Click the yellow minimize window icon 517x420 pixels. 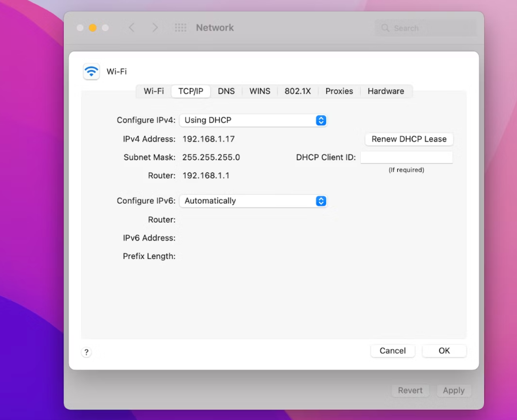pos(92,28)
